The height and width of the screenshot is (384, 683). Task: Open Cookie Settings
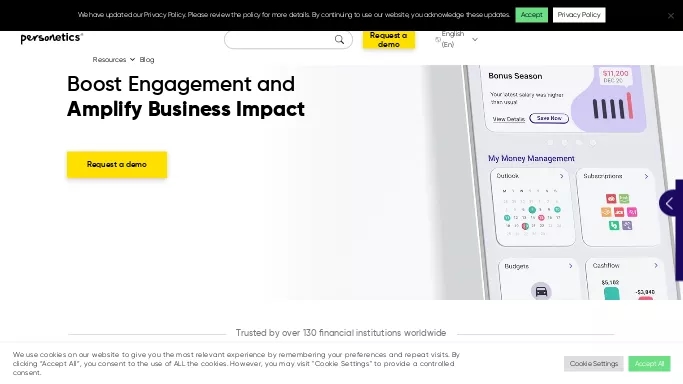coord(594,364)
